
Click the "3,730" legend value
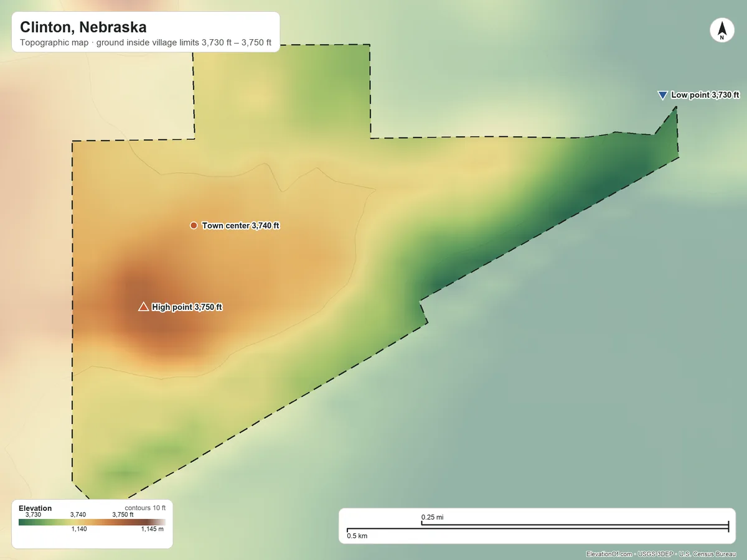click(33, 515)
